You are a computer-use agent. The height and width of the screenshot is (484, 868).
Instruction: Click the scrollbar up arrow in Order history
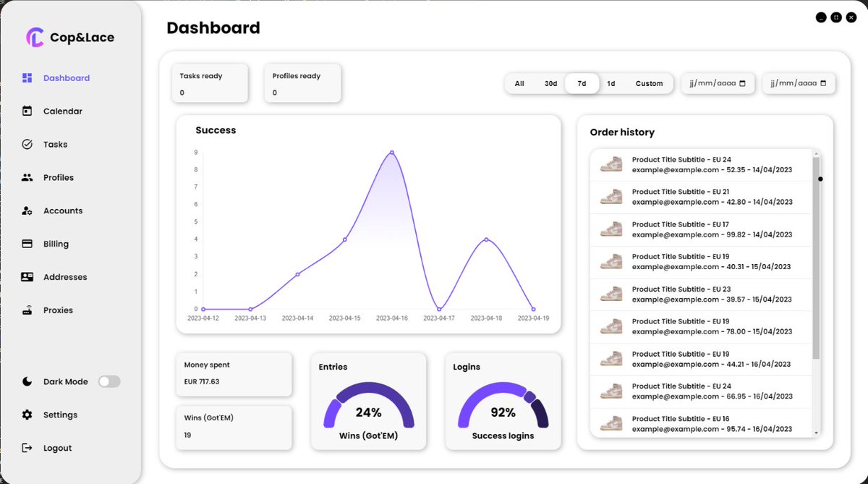coord(816,153)
